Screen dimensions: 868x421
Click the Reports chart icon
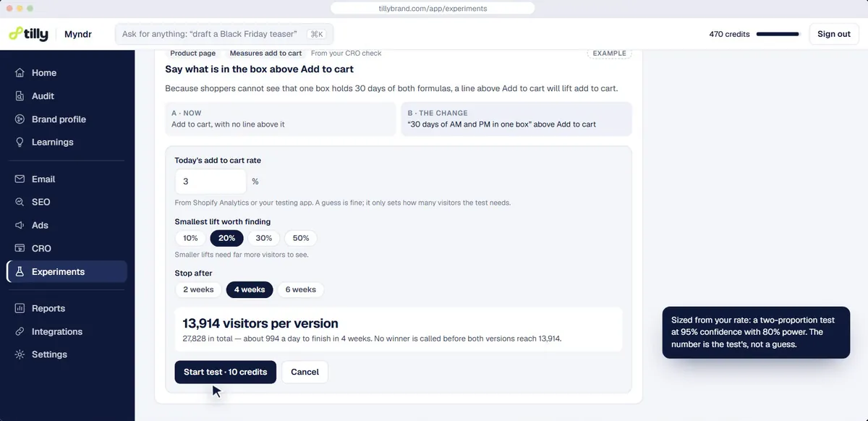(x=20, y=309)
